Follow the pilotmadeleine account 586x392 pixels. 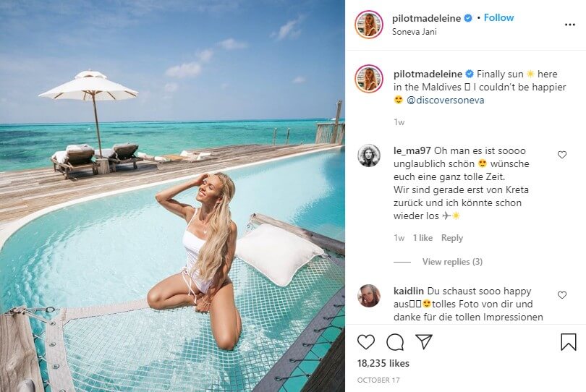point(498,17)
